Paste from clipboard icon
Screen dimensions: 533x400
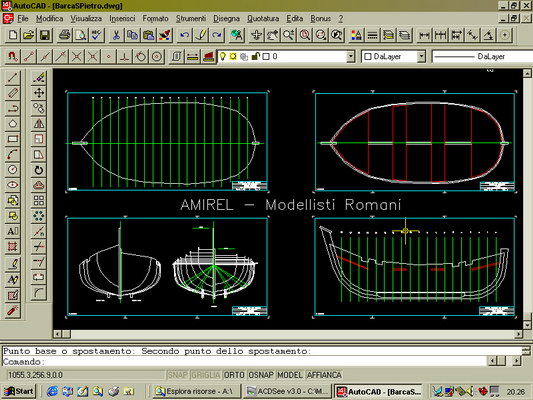tap(148, 35)
